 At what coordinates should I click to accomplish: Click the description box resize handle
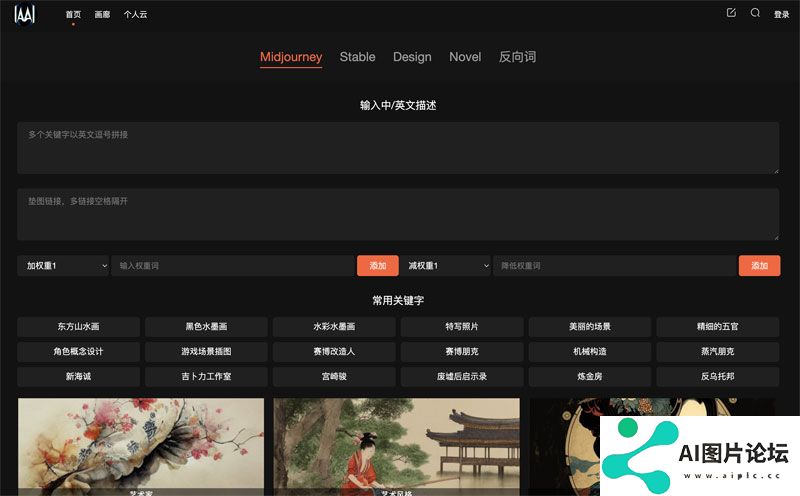(776, 171)
